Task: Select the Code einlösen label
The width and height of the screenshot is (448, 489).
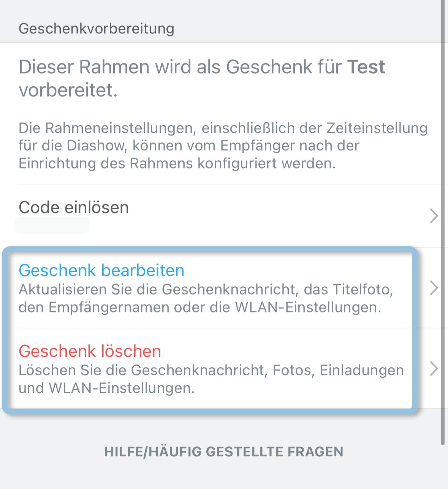Action: pos(74,207)
